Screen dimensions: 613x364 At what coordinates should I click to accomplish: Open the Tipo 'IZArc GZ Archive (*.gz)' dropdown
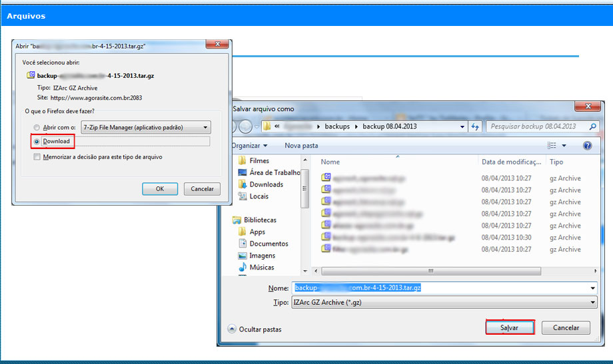(x=444, y=302)
